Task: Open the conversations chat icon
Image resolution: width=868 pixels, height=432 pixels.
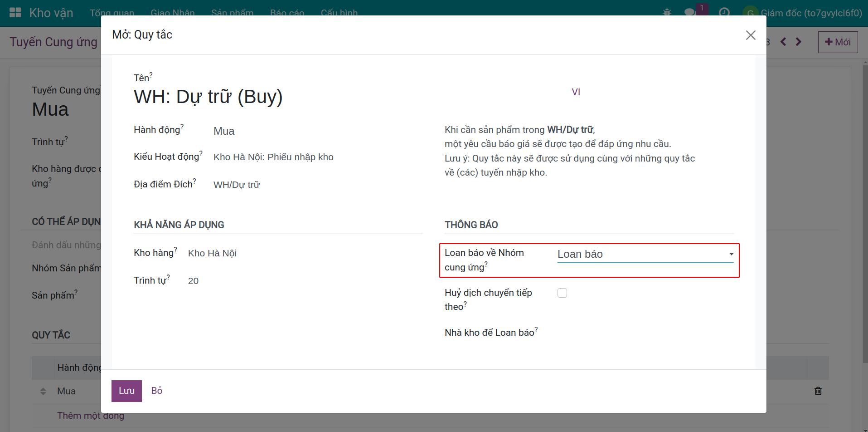Action: (x=690, y=13)
